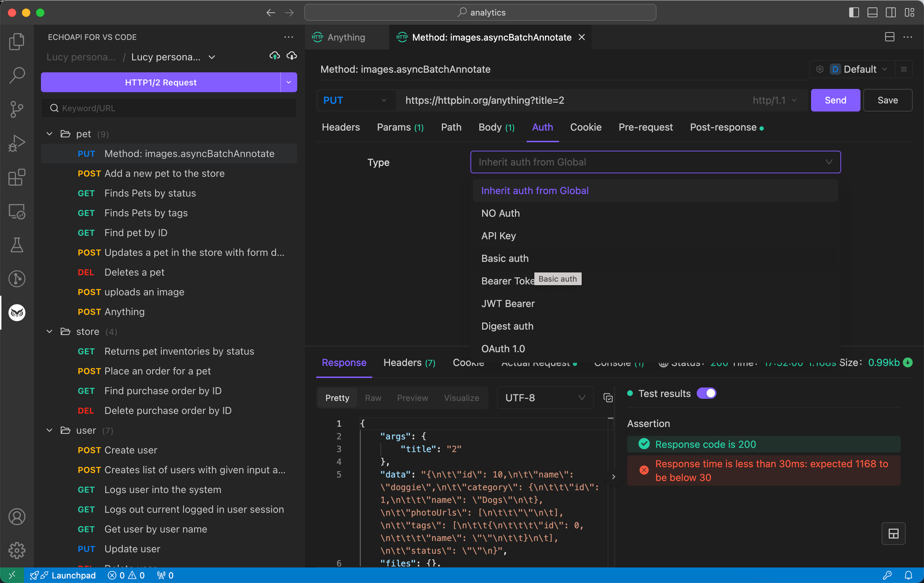Switch to the Params tab
This screenshot has width=924, height=583.
click(x=400, y=127)
